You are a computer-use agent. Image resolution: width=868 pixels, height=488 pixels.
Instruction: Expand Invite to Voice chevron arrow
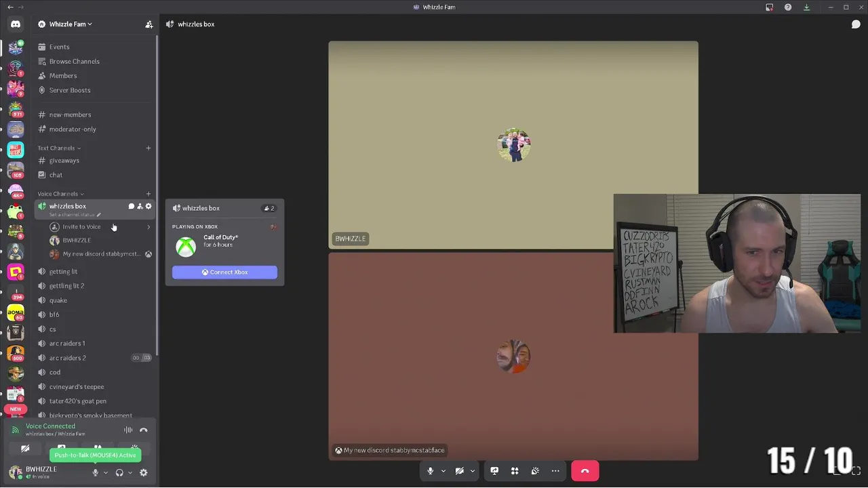tap(149, 227)
